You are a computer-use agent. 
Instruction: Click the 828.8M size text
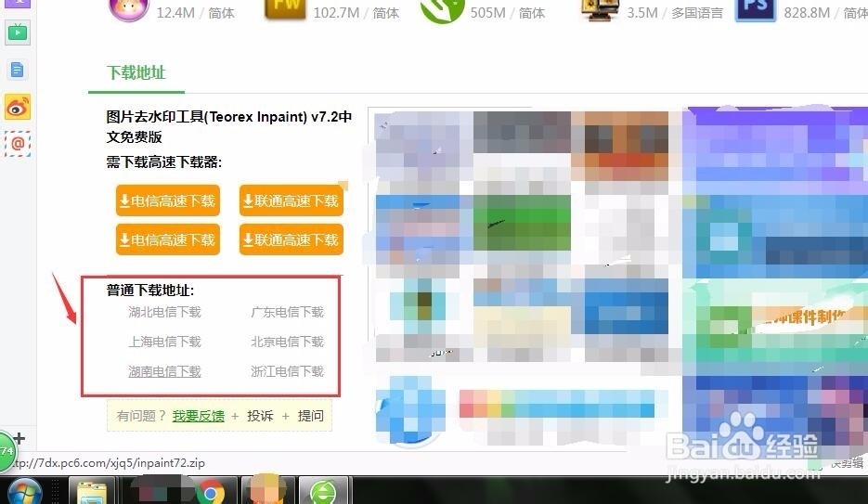[807, 13]
